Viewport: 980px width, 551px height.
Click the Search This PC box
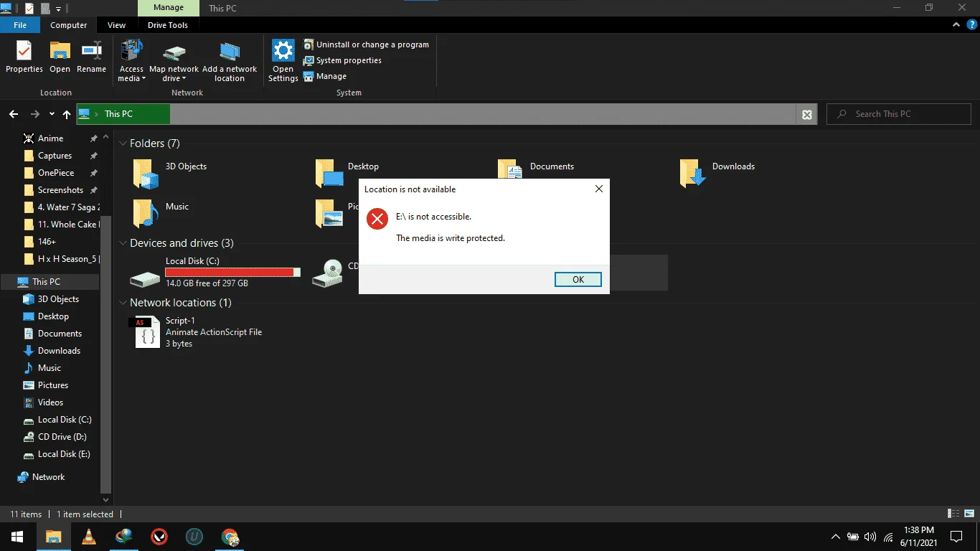(x=899, y=114)
